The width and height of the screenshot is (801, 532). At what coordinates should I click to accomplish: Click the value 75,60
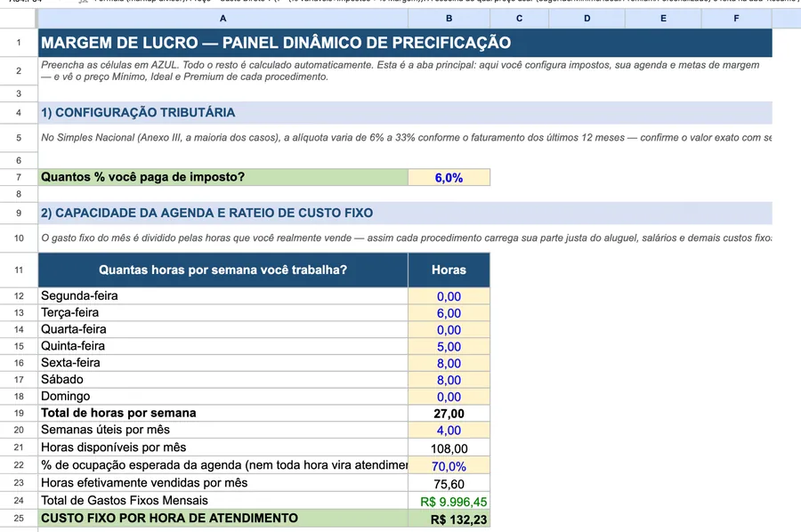point(449,484)
